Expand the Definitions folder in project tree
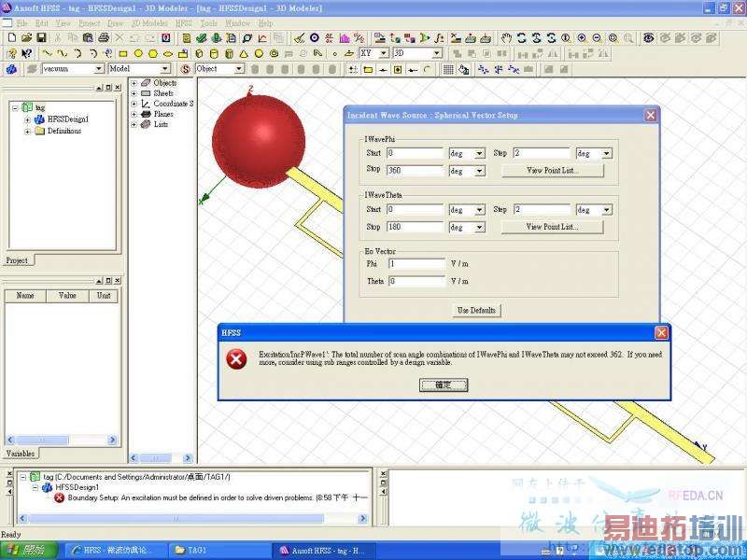The height and width of the screenshot is (560, 747). (27, 131)
